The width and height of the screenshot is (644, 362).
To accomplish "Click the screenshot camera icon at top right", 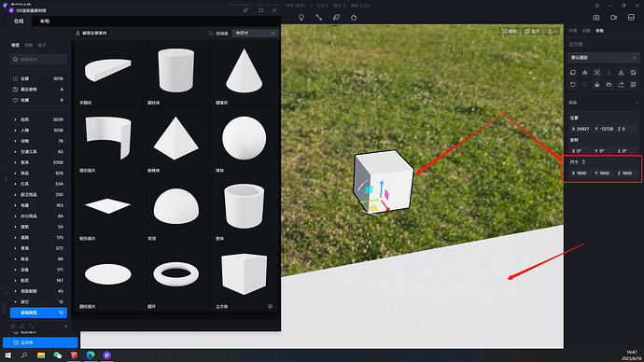I will [596, 18].
